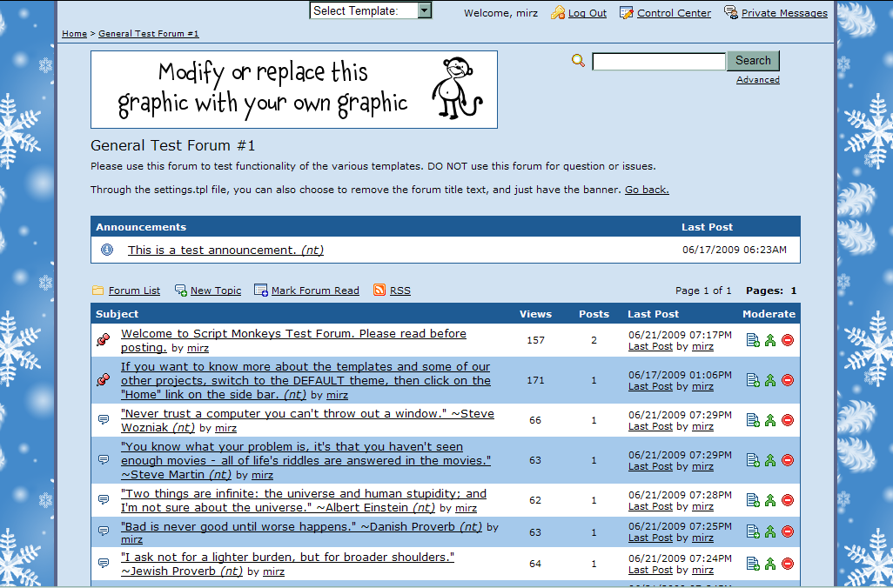Click the key icon beside Log Out
Viewport: 893px width, 588px height.
pyautogui.click(x=558, y=12)
